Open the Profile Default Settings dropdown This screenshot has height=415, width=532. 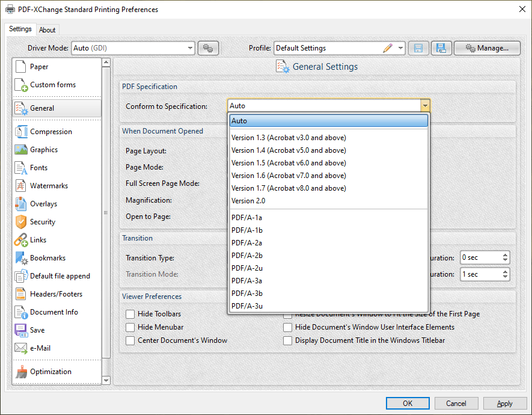click(401, 48)
